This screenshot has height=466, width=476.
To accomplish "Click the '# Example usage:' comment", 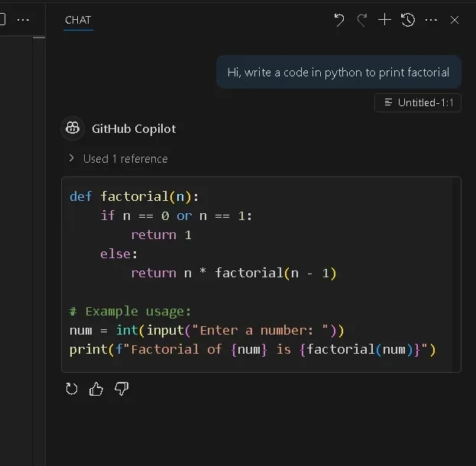I will point(130,312).
